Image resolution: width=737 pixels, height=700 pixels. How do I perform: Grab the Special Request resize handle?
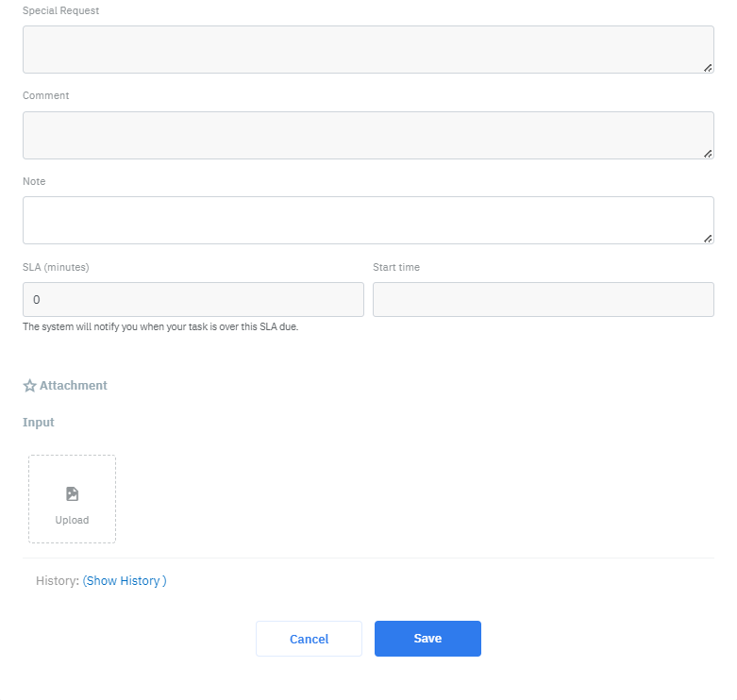[x=708, y=67]
